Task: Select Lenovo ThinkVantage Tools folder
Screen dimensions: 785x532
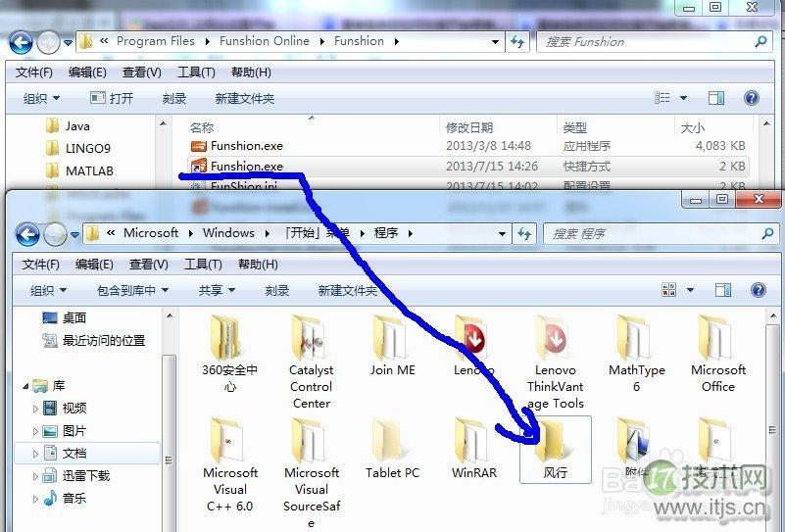Action: [x=556, y=362]
